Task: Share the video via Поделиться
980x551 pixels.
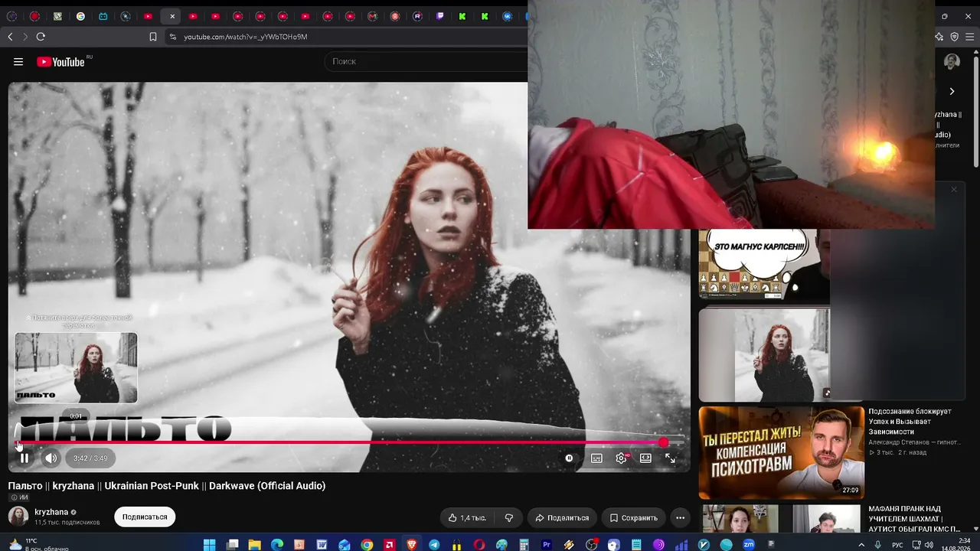Action: point(562,518)
